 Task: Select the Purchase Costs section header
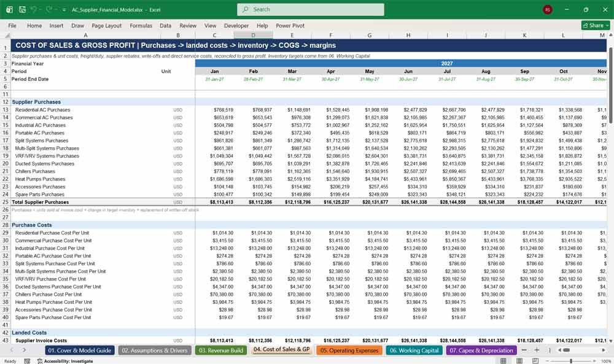click(x=32, y=225)
